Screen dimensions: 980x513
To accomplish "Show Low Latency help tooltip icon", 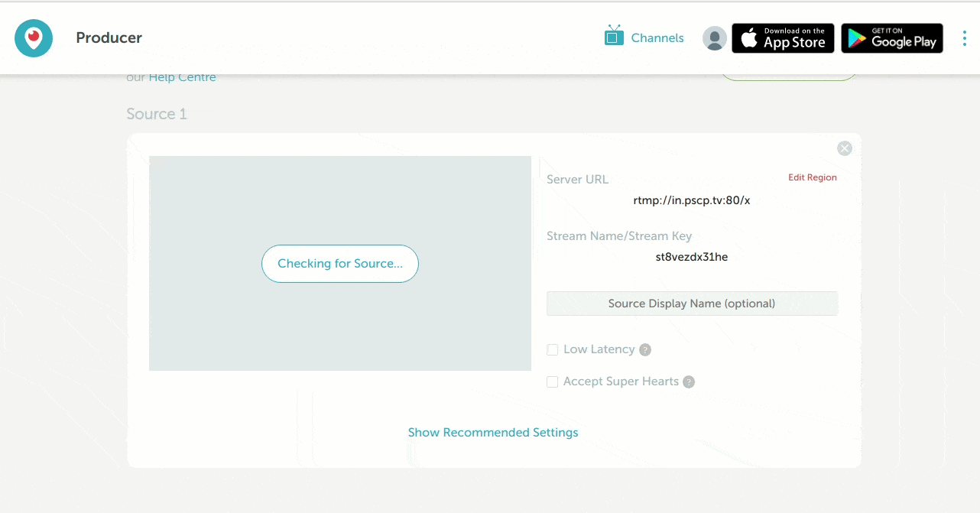I will click(x=645, y=350).
